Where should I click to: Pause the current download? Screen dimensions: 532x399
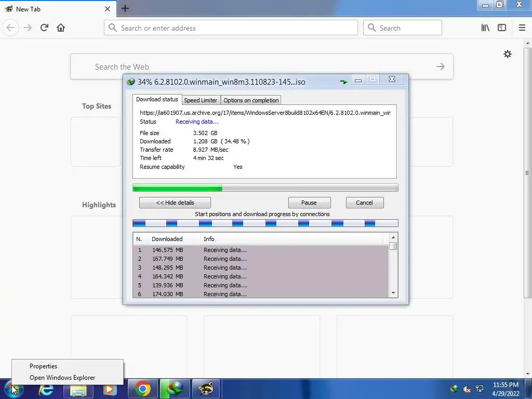(x=309, y=203)
